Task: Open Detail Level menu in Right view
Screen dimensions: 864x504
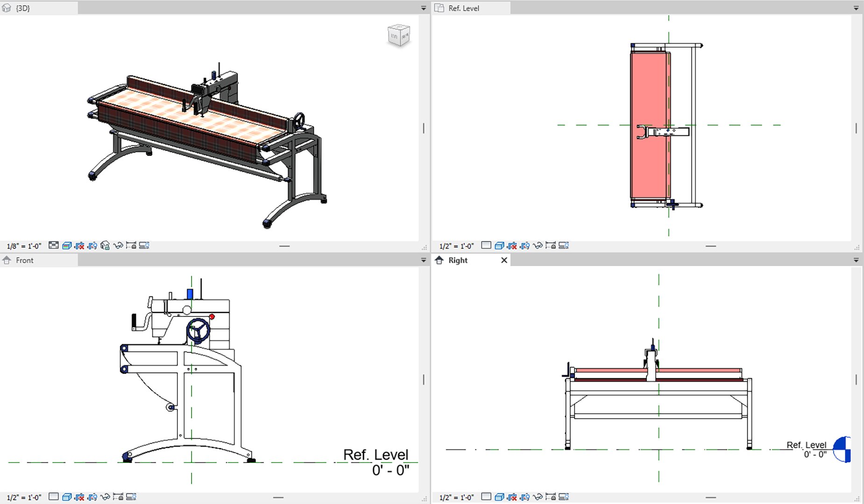Action: (x=486, y=497)
